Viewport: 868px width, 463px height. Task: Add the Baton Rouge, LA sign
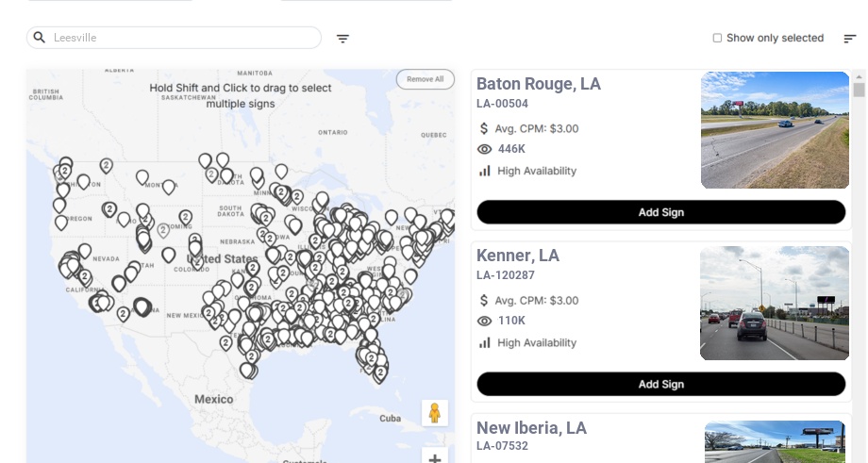(x=660, y=212)
